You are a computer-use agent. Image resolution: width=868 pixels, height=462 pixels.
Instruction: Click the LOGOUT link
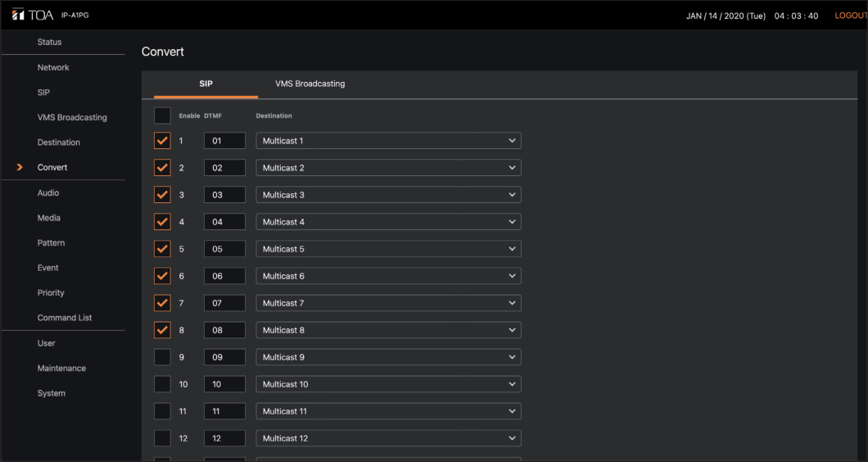(x=850, y=16)
